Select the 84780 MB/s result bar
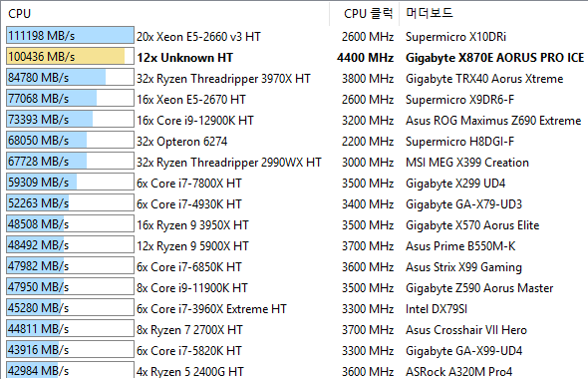The height and width of the screenshot is (379, 588). [70, 78]
